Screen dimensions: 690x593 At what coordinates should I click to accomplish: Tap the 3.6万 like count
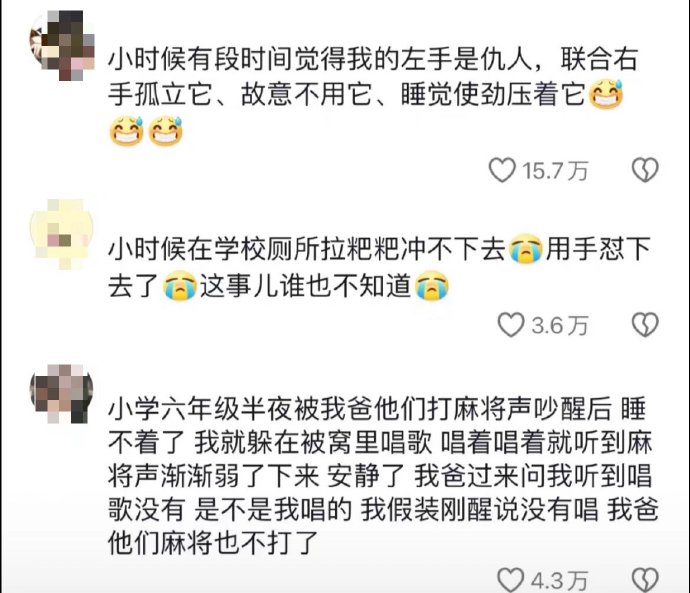point(560,326)
